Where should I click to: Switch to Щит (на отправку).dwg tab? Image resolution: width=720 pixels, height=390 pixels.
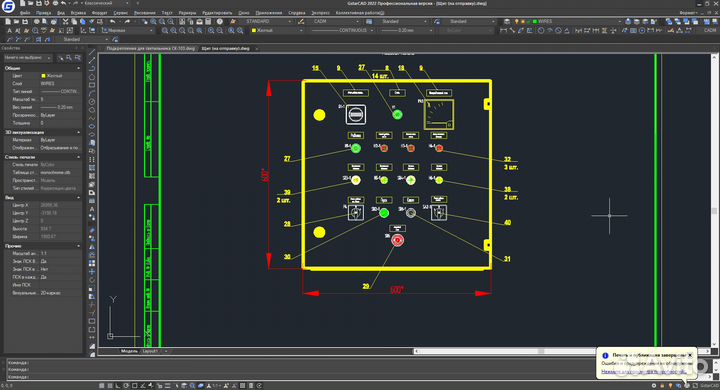tap(225, 48)
